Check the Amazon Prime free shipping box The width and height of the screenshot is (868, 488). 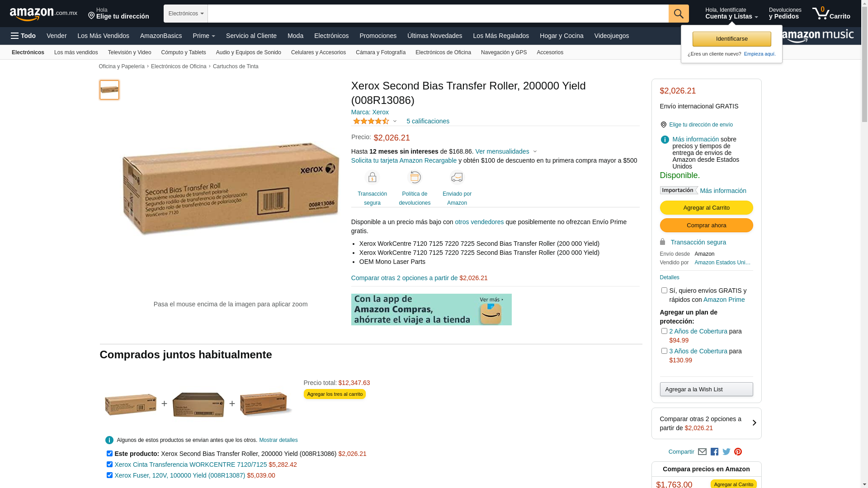click(x=664, y=291)
